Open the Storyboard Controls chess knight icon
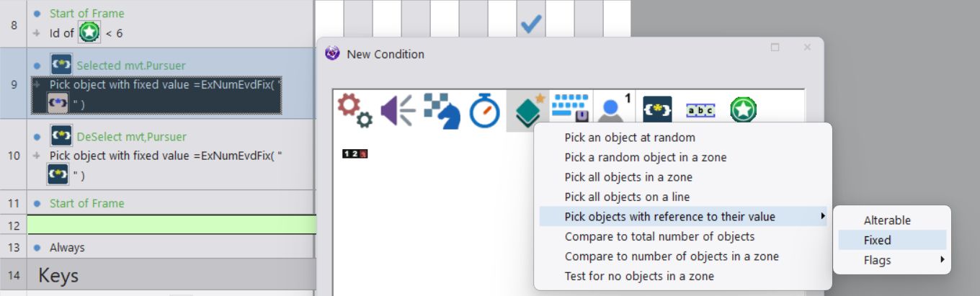 pyautogui.click(x=441, y=111)
